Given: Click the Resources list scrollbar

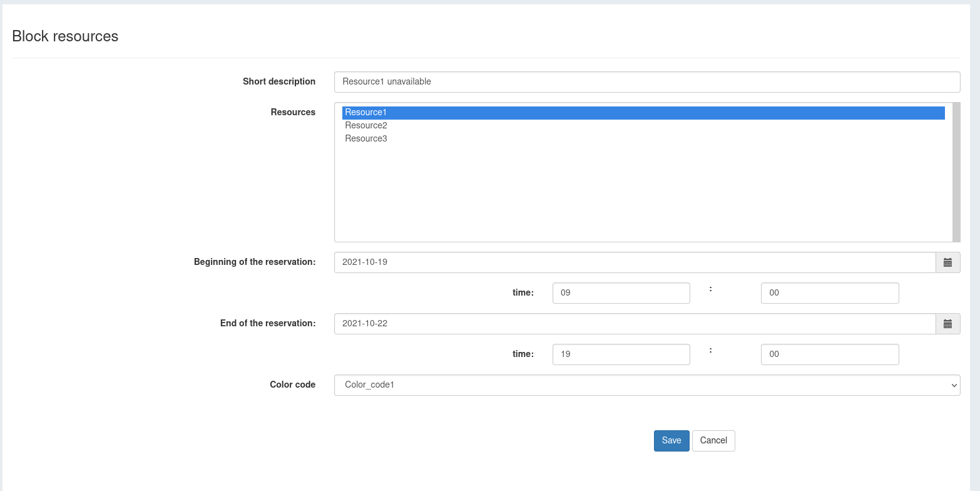Looking at the screenshot, I should click(956, 172).
